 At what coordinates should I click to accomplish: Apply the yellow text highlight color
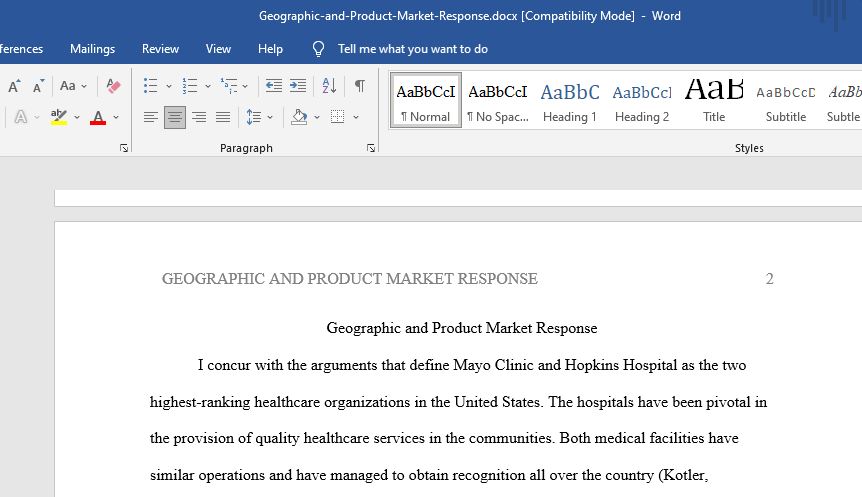tap(59, 117)
